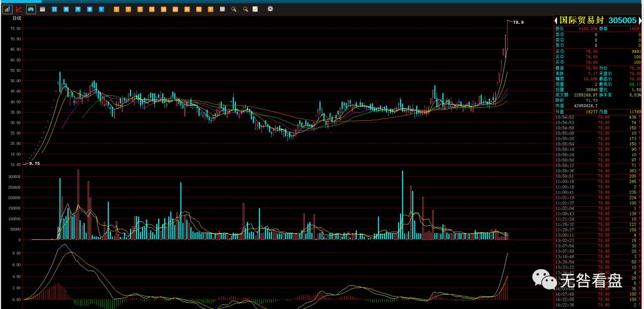Select the quarterly period button 季
The image size is (644, 309).
[89, 9]
